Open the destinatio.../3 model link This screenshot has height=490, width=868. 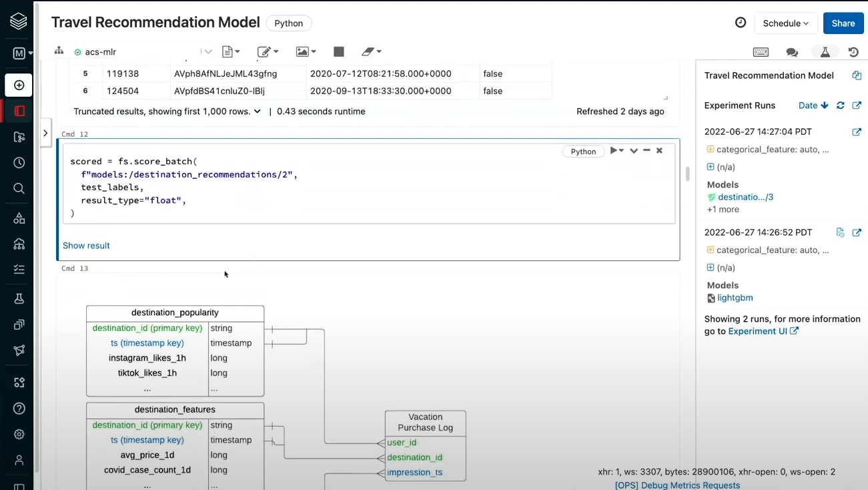[x=745, y=197]
